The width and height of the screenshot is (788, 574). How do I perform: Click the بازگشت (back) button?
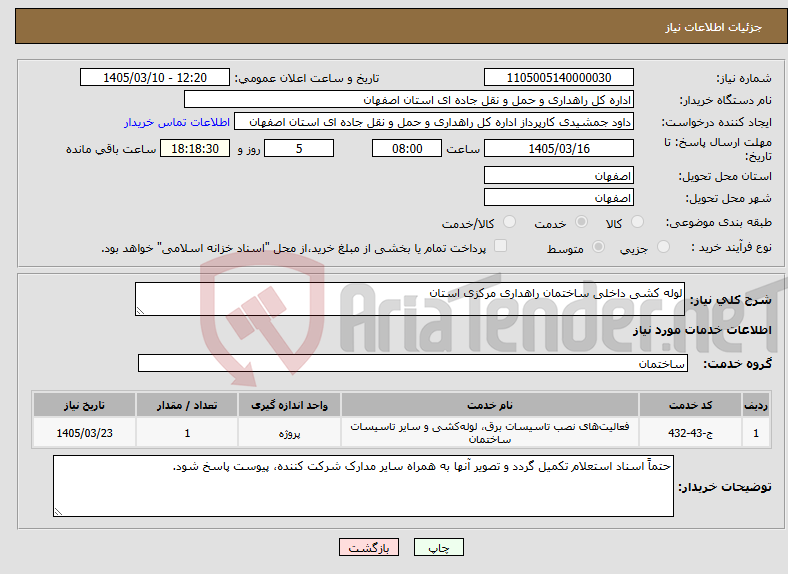(x=369, y=547)
